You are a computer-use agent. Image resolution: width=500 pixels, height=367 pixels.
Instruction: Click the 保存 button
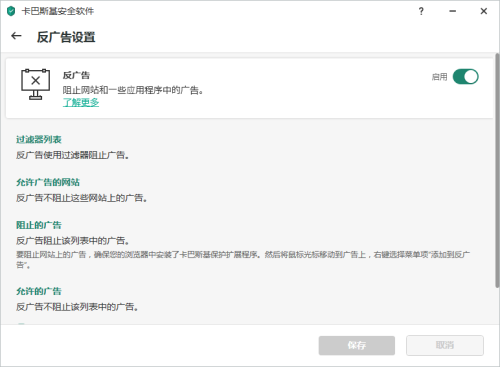(357, 345)
